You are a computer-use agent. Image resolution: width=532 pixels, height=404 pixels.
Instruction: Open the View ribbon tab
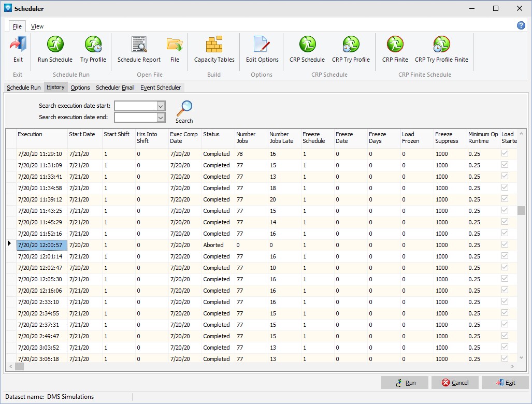(x=37, y=26)
